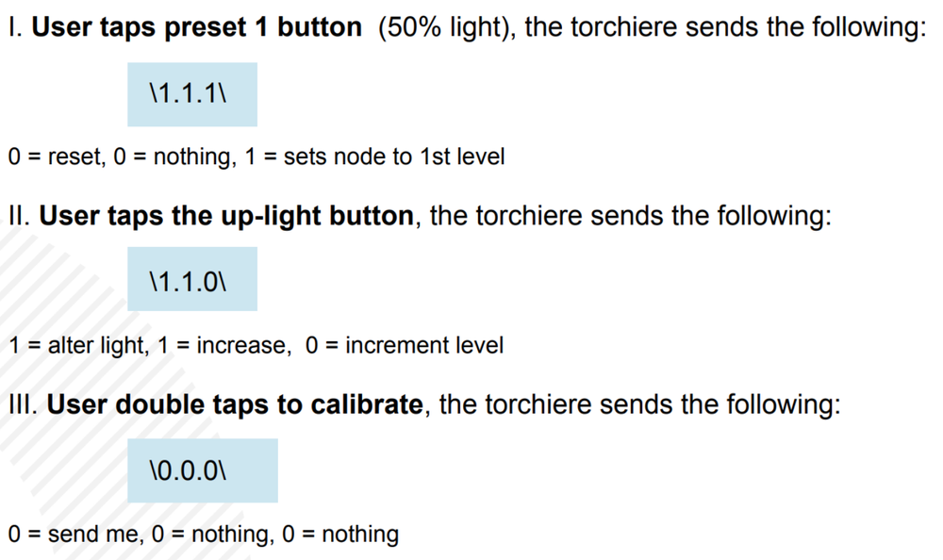Viewport: 943px width, 560px height.
Task: Select the bold text 'User taps preset 1 button'
Action: pyautogui.click(x=197, y=27)
